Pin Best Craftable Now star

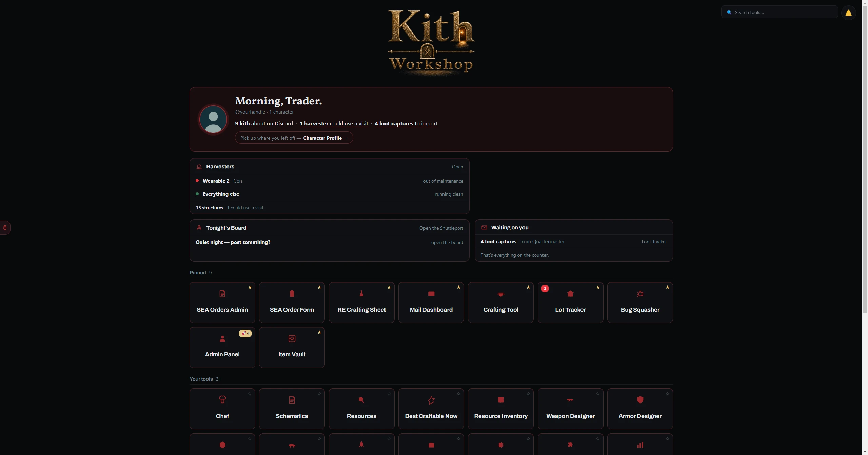(459, 394)
